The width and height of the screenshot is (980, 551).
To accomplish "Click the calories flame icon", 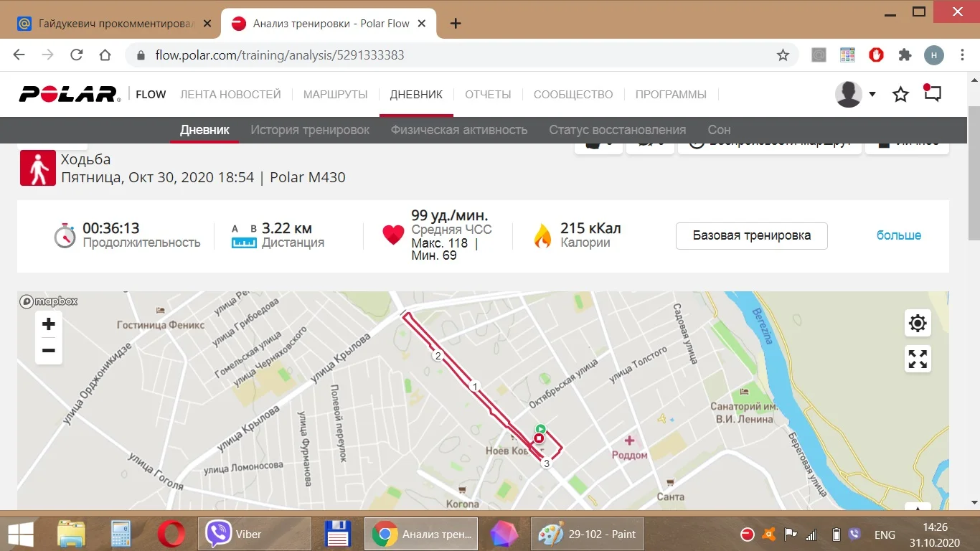I will click(x=542, y=235).
